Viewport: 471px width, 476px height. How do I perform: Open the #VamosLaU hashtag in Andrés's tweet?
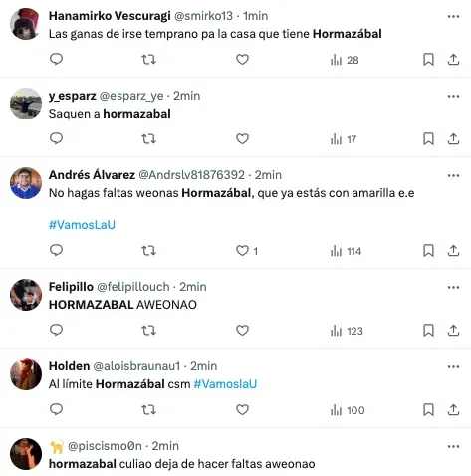click(82, 225)
